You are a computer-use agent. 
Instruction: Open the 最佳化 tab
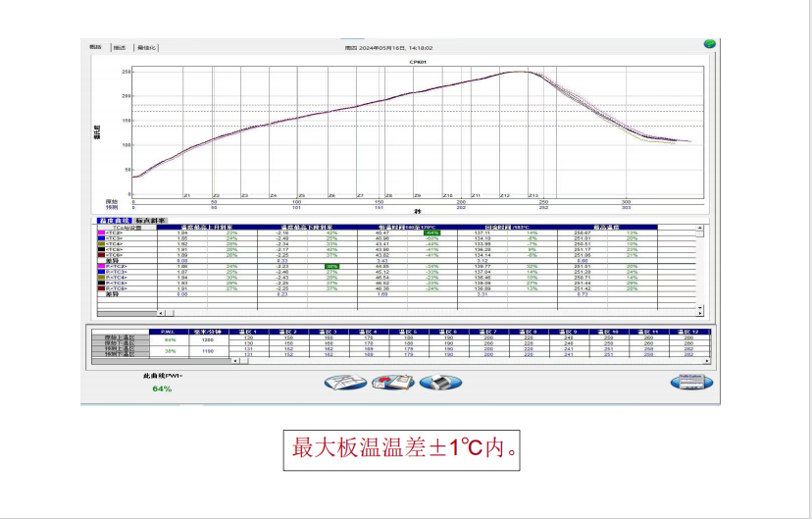(x=146, y=47)
